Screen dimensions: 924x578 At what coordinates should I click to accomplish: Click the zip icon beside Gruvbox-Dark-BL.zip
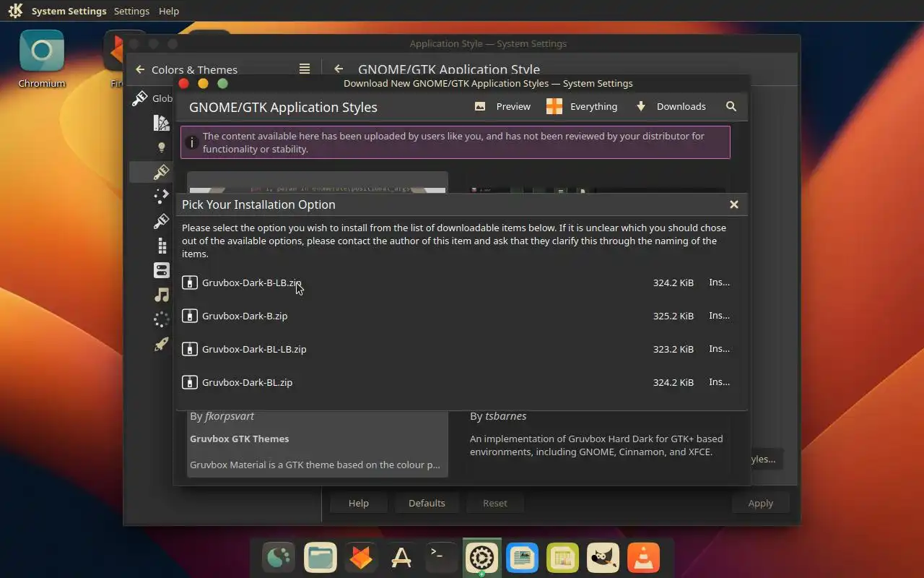click(190, 382)
